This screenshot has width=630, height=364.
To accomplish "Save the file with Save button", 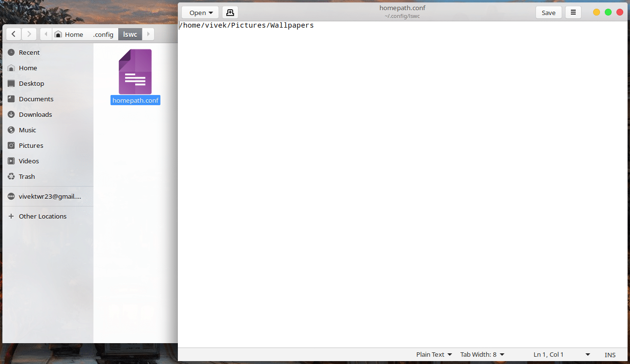I will [549, 13].
